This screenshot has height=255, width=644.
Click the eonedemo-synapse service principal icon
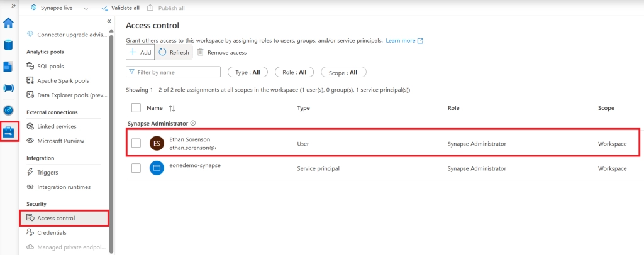click(x=157, y=168)
